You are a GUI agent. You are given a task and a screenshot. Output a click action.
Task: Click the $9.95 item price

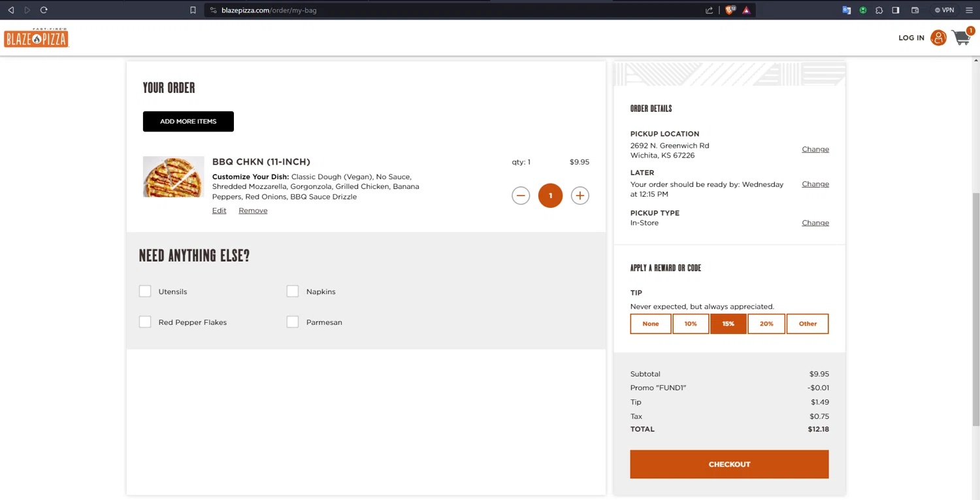pos(580,162)
